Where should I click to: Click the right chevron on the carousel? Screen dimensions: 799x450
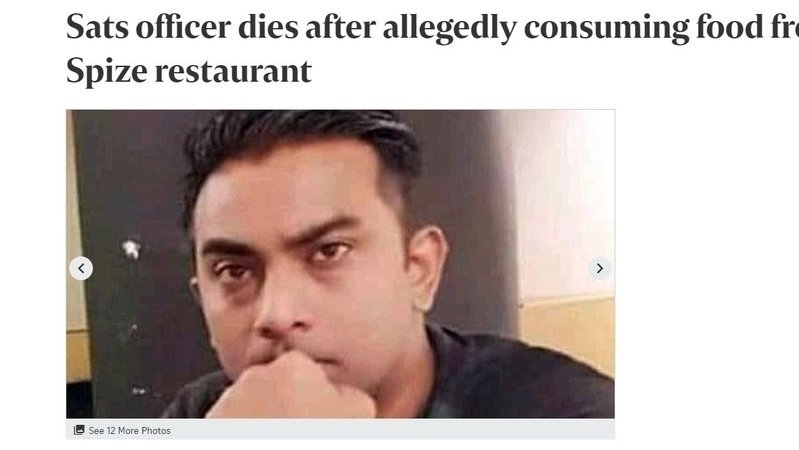pyautogui.click(x=600, y=268)
